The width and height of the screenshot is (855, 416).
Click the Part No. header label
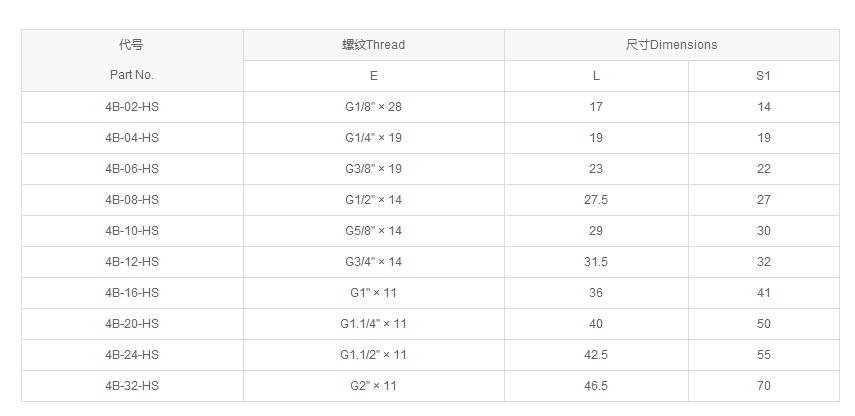tap(132, 75)
